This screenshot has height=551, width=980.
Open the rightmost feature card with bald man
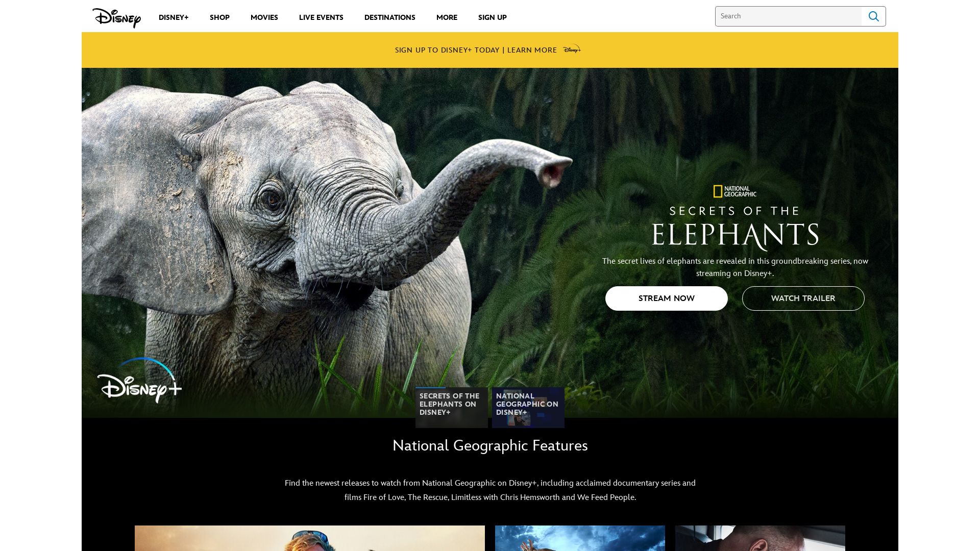pyautogui.click(x=760, y=538)
